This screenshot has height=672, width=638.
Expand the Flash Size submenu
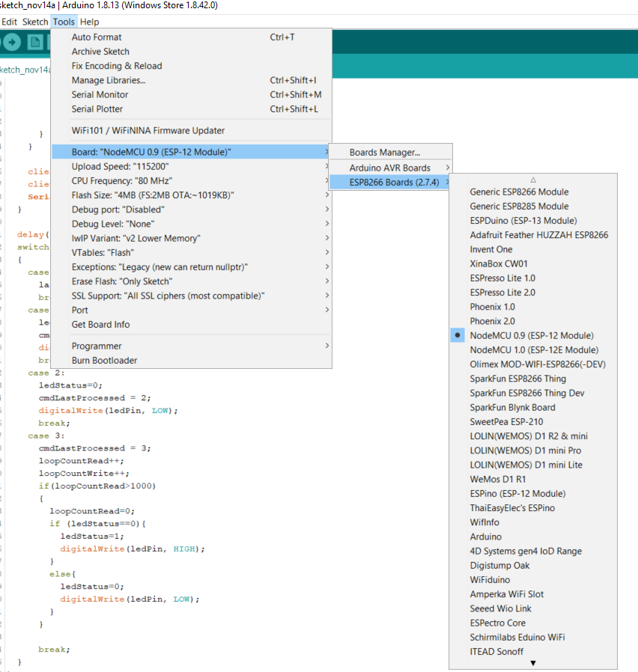tap(192, 195)
